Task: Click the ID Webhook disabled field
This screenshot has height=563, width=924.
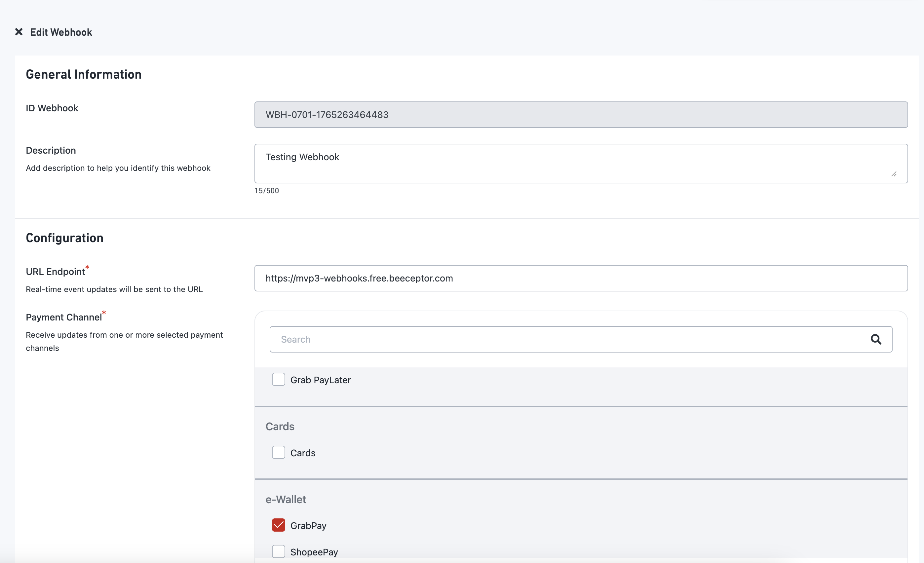Action: 581,115
